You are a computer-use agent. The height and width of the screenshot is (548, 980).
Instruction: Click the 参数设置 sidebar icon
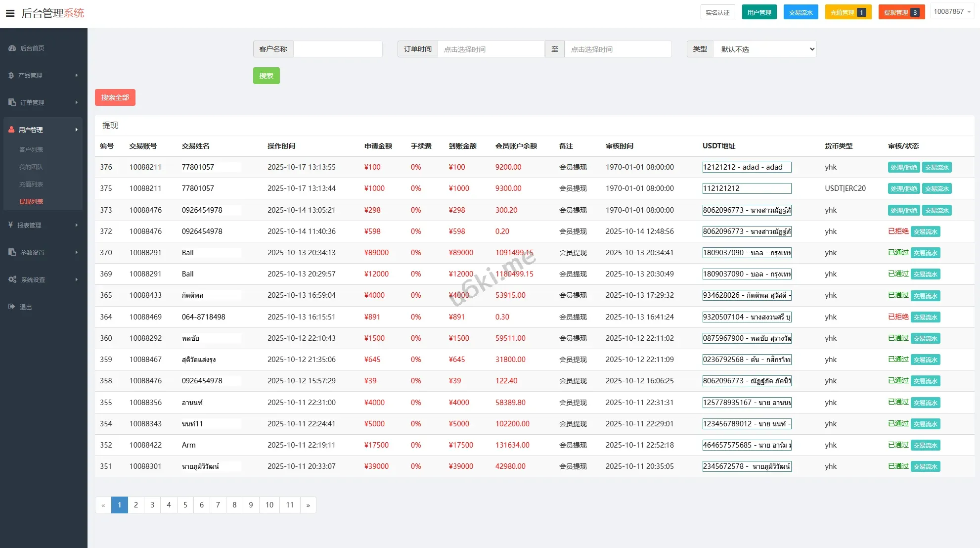pos(12,252)
